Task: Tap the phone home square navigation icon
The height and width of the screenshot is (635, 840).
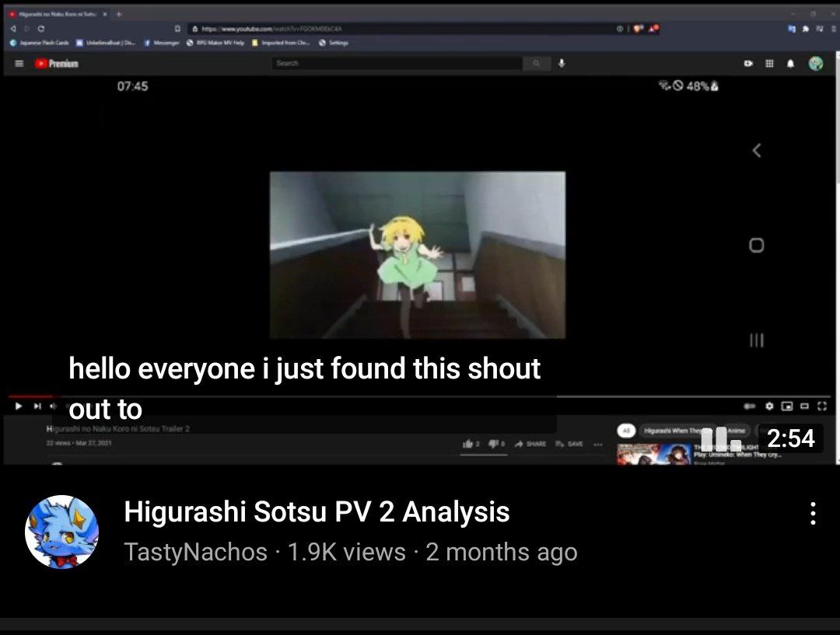Action: tap(757, 246)
